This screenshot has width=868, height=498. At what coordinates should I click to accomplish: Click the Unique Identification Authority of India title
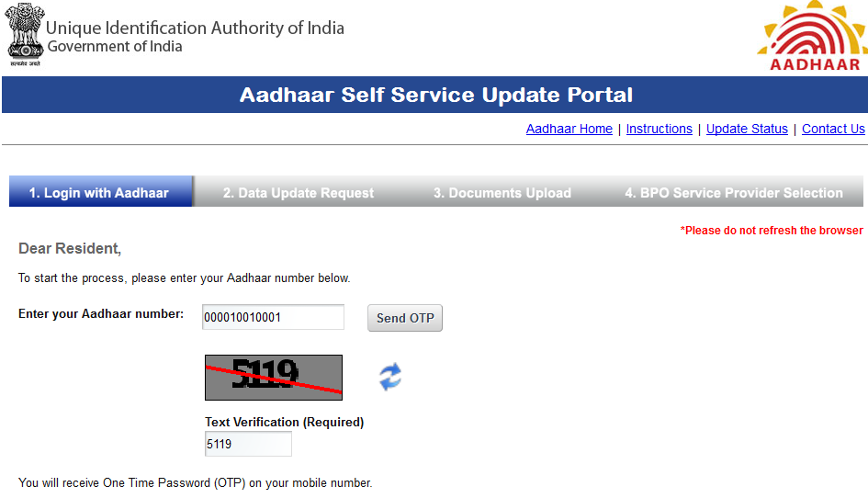[195, 28]
